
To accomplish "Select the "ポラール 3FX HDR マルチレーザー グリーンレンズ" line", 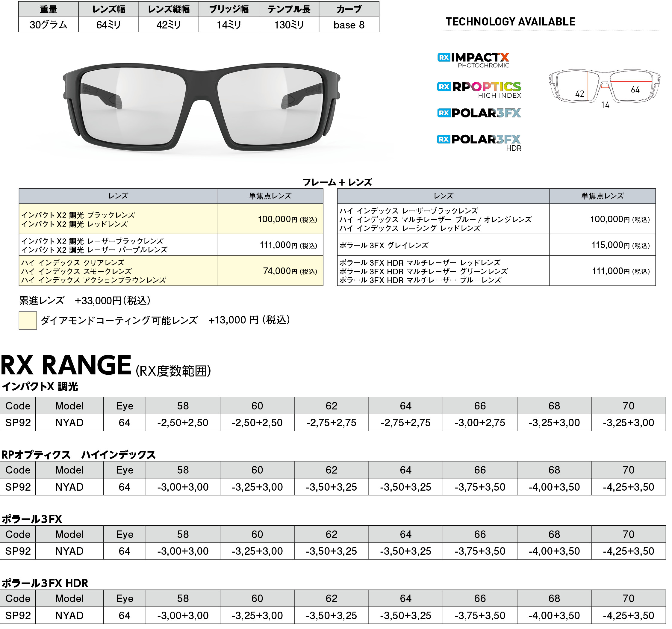I will (423, 272).
